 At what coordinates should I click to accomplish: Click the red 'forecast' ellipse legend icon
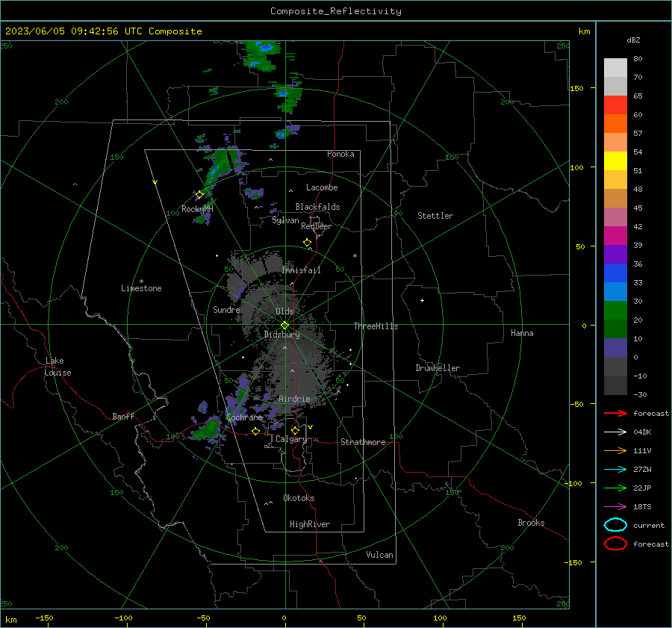[615, 544]
